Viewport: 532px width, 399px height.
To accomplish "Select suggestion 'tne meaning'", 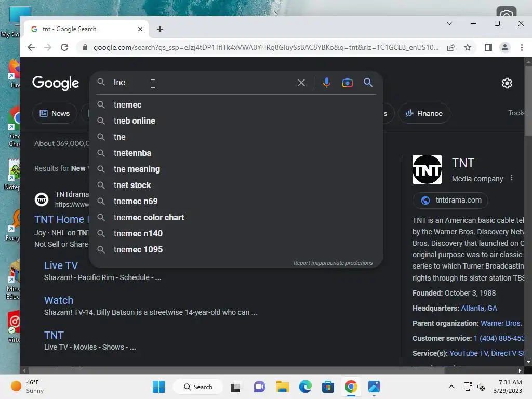I will coord(236,169).
